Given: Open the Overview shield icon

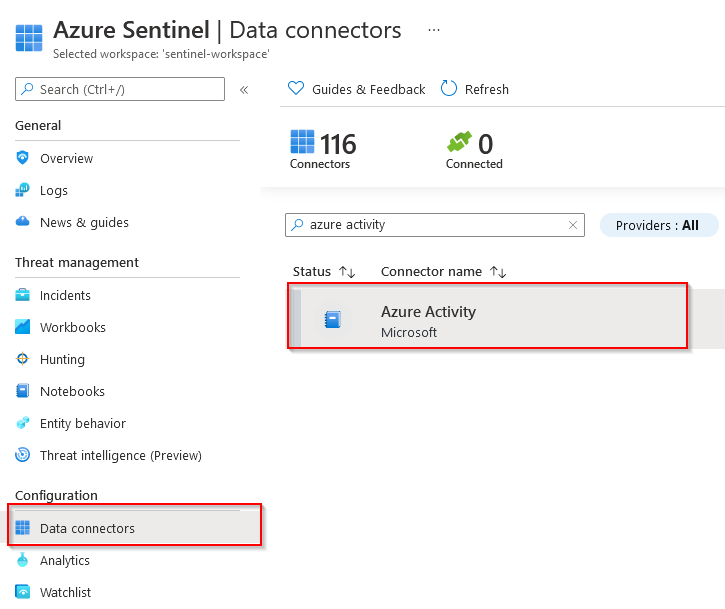Looking at the screenshot, I should coord(22,158).
